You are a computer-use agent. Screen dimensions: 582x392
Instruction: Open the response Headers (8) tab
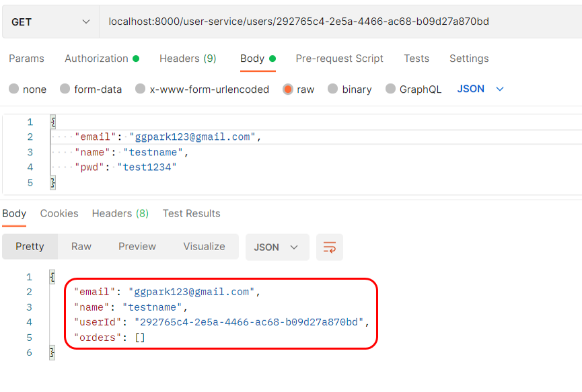[120, 214]
